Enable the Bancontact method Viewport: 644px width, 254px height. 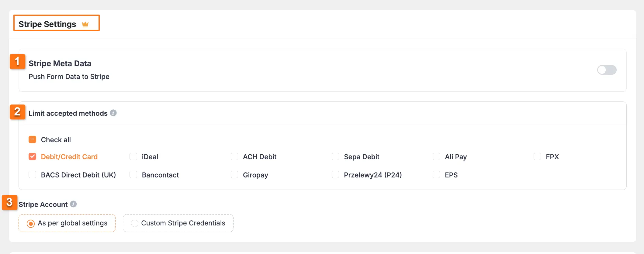click(133, 175)
